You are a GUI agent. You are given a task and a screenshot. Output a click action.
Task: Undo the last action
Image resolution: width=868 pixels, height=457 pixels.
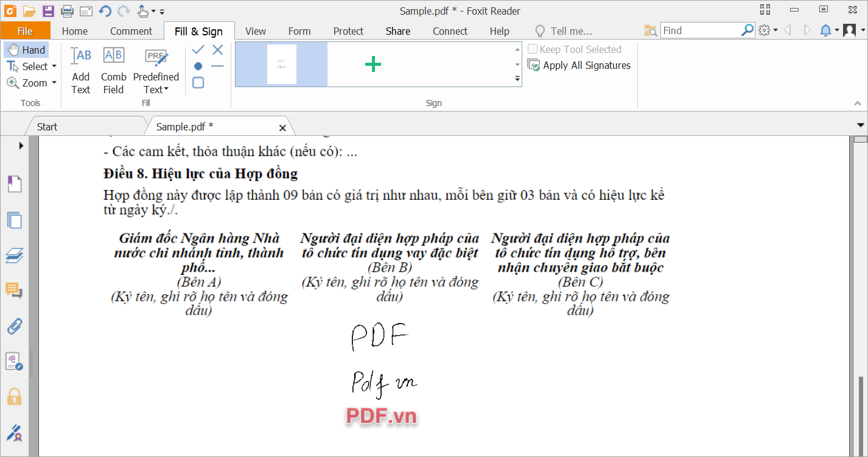pos(105,10)
